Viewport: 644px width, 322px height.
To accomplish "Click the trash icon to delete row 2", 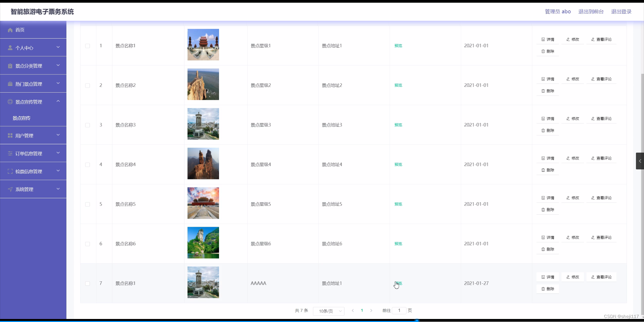I will click(543, 91).
